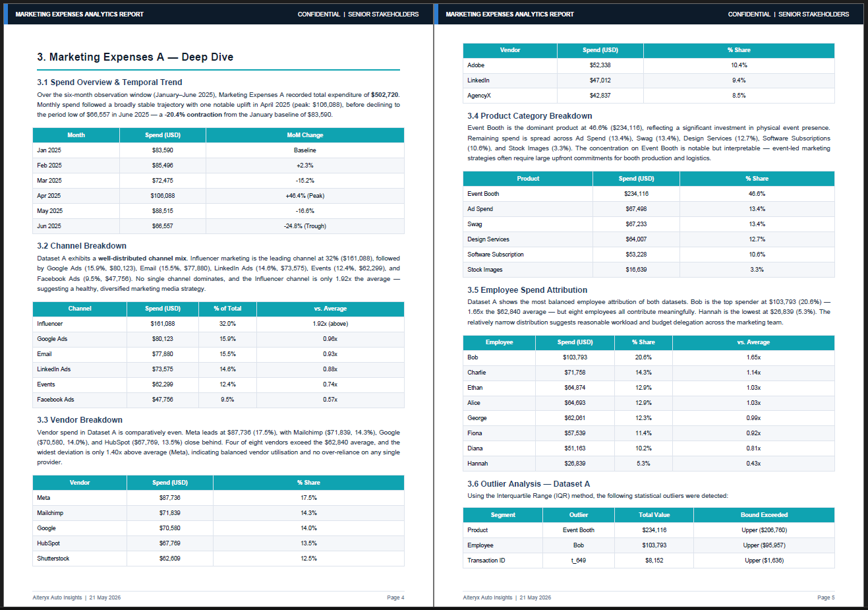The height and width of the screenshot is (610, 868).
Task: Select the 'Total Value' column header
Action: click(654, 515)
